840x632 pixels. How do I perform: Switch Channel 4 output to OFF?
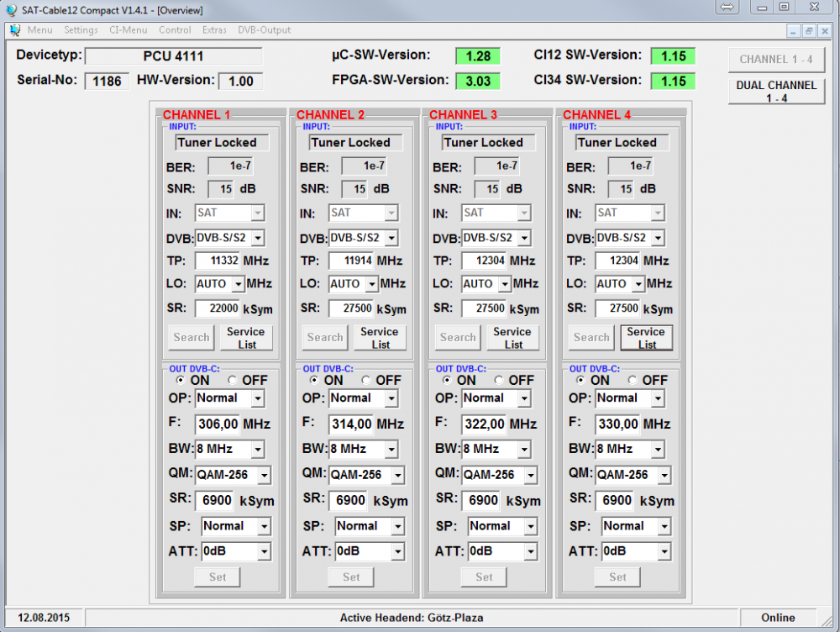[633, 380]
